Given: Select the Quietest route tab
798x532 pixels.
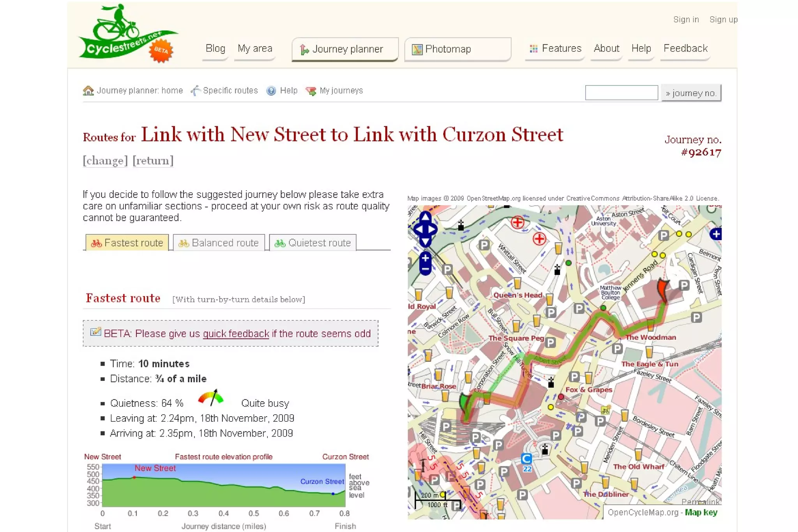Looking at the screenshot, I should pos(313,243).
